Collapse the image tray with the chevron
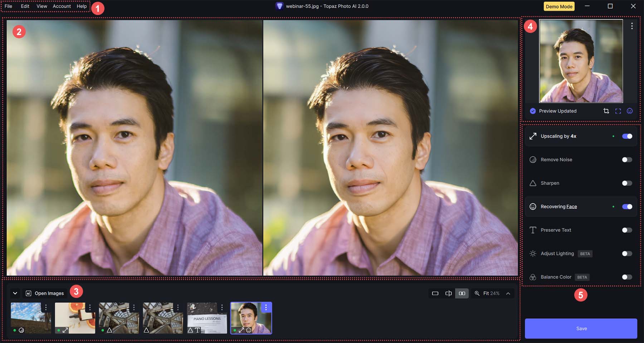The height and width of the screenshot is (343, 644). tap(15, 293)
